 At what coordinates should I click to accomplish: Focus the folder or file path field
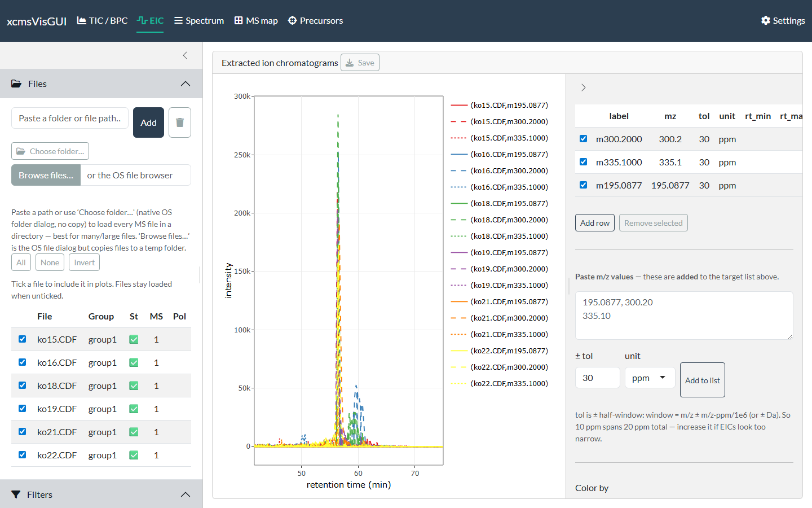point(70,118)
